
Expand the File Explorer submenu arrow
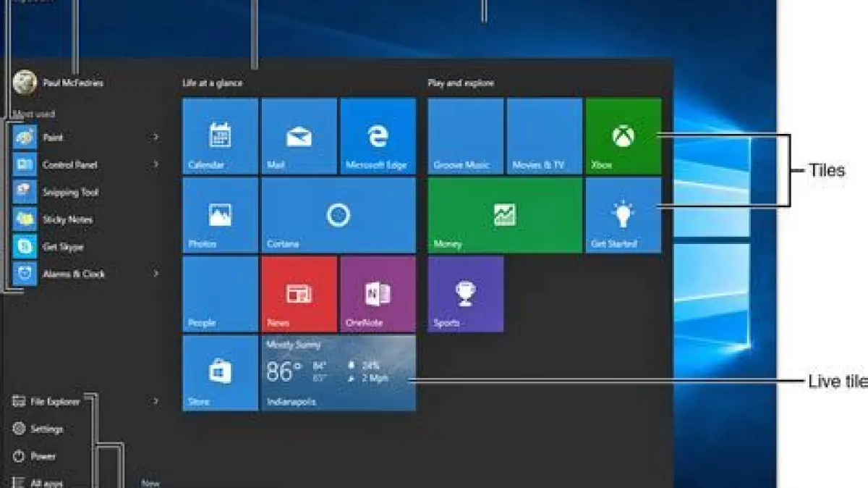click(156, 401)
